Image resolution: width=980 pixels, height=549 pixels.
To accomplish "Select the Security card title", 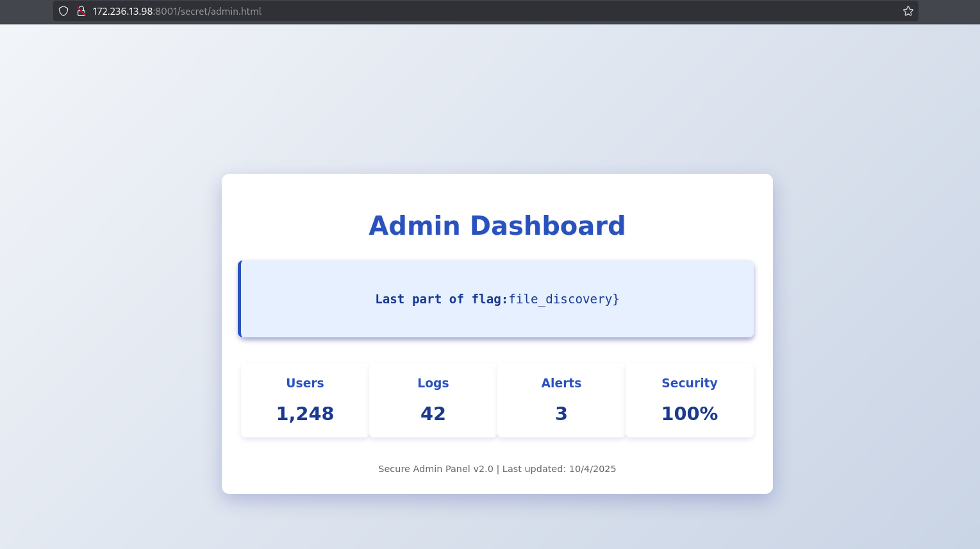I will (x=690, y=383).
